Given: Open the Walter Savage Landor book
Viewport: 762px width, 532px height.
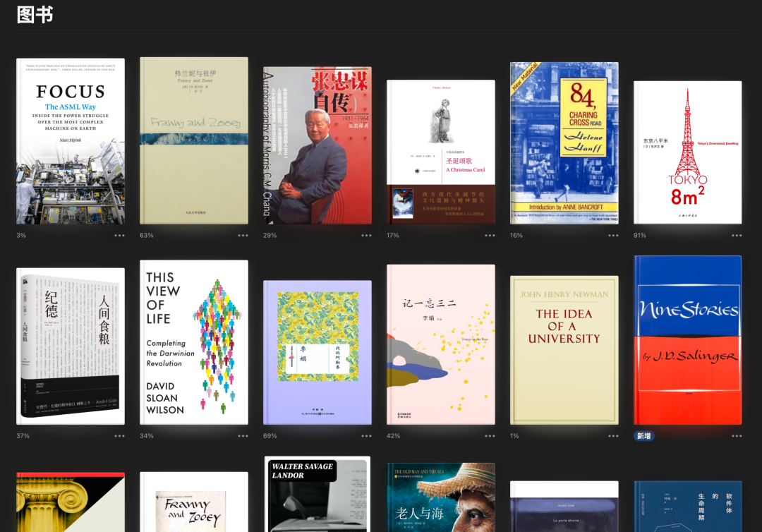Looking at the screenshot, I should click(x=317, y=494).
